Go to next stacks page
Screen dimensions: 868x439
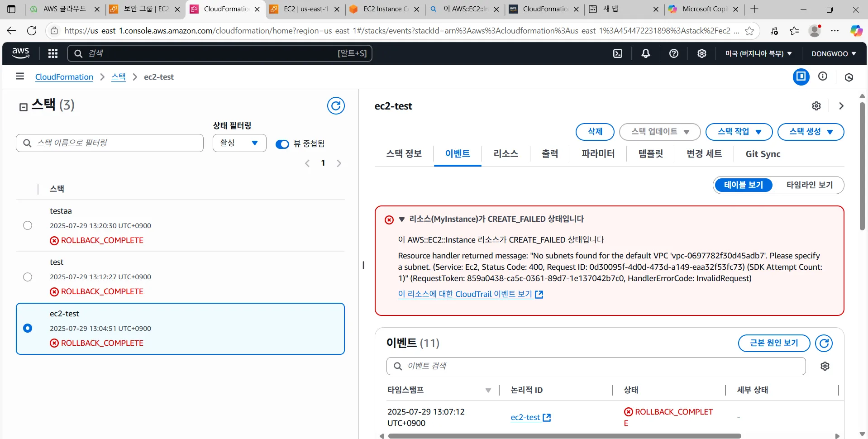pyautogui.click(x=339, y=163)
